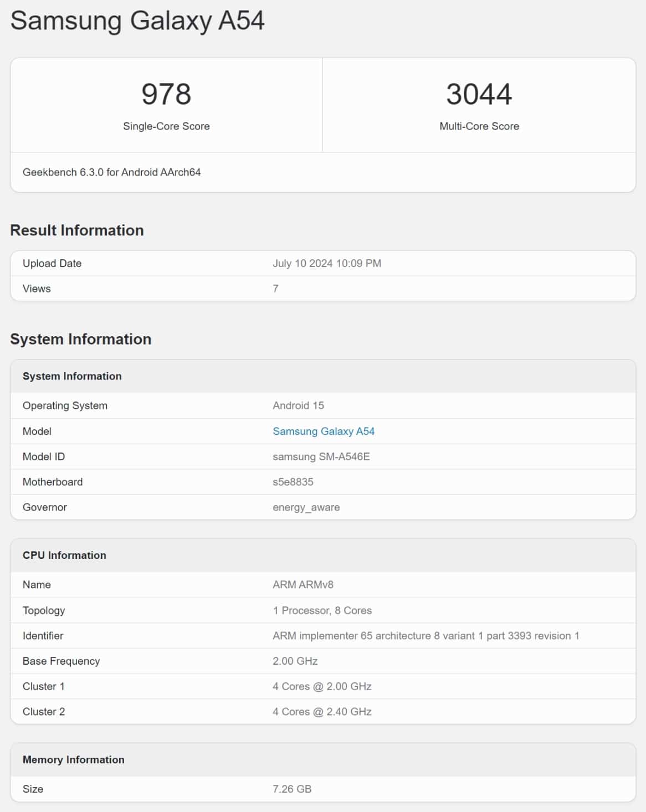The image size is (646, 812).
Task: Click the Cluster 1 label
Action: (x=44, y=686)
